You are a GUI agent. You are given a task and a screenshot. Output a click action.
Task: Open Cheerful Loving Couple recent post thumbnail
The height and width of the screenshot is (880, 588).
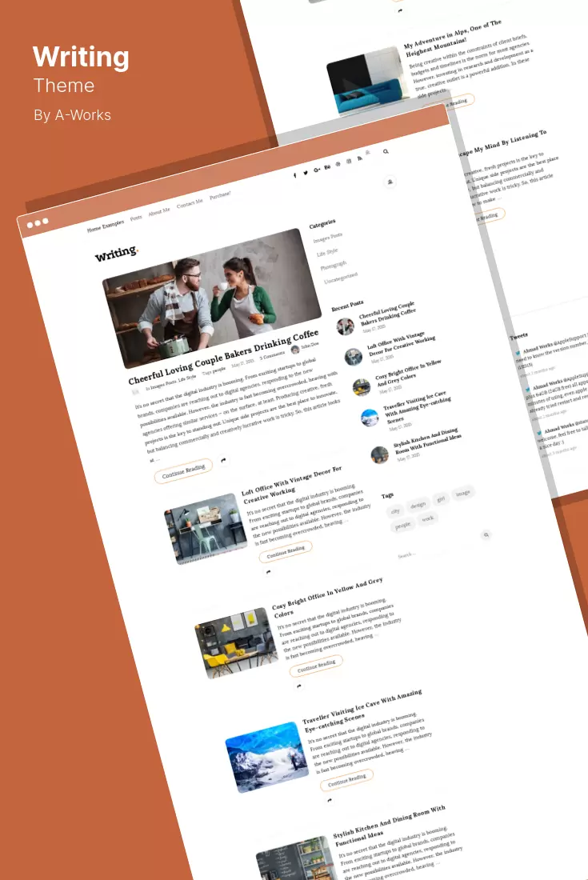click(x=345, y=326)
